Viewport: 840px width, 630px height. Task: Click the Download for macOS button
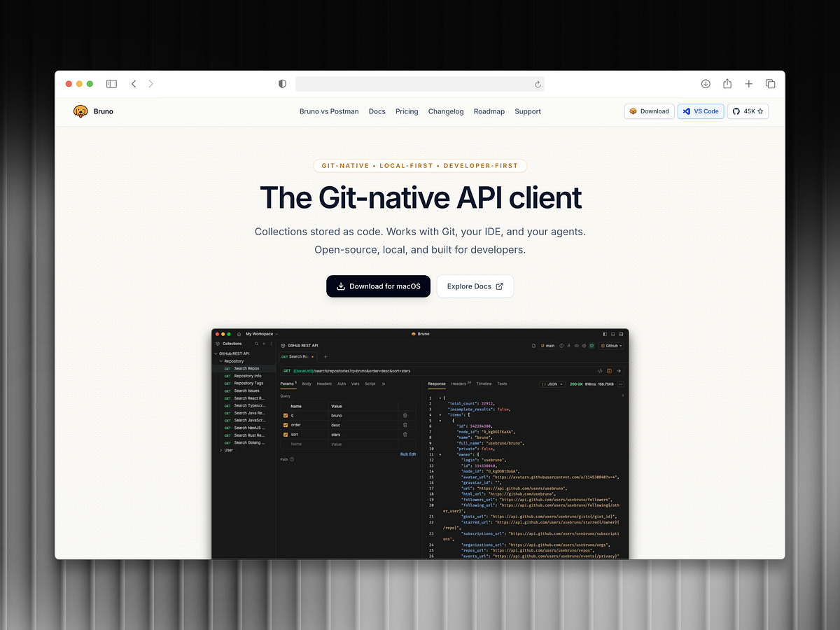[378, 286]
